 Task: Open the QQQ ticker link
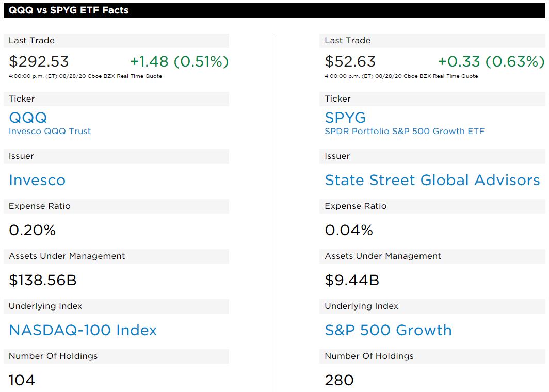point(28,118)
